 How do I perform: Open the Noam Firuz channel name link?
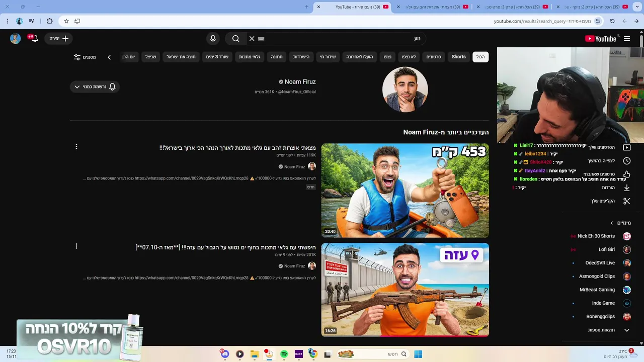coord(300,81)
